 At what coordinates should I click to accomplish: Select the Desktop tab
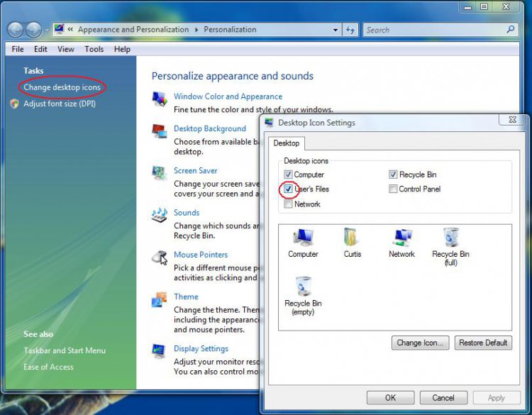click(x=287, y=143)
